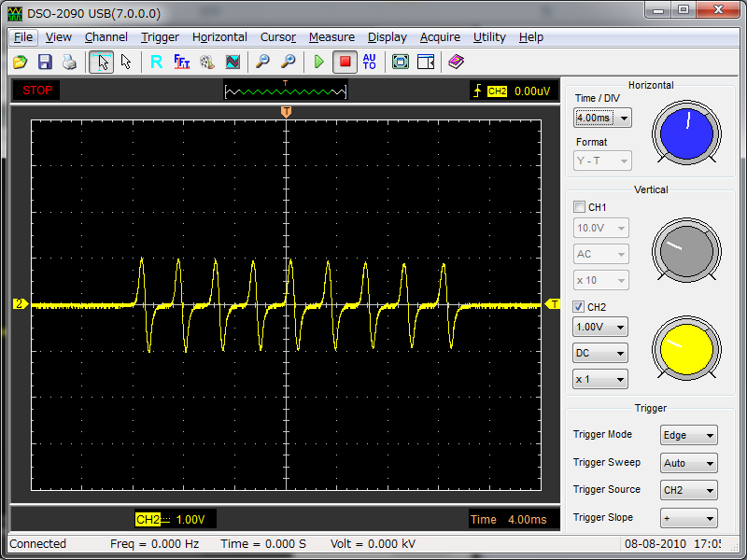Open the Horizontal menu

pos(219,37)
